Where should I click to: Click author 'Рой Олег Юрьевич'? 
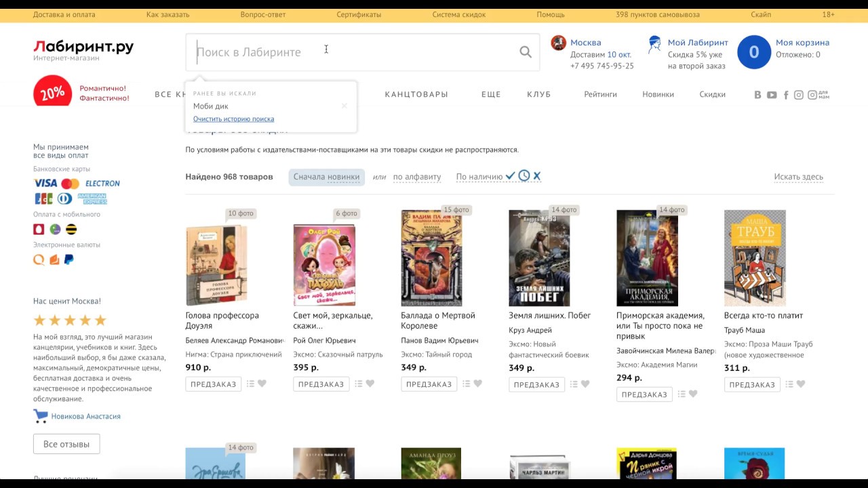click(x=324, y=340)
